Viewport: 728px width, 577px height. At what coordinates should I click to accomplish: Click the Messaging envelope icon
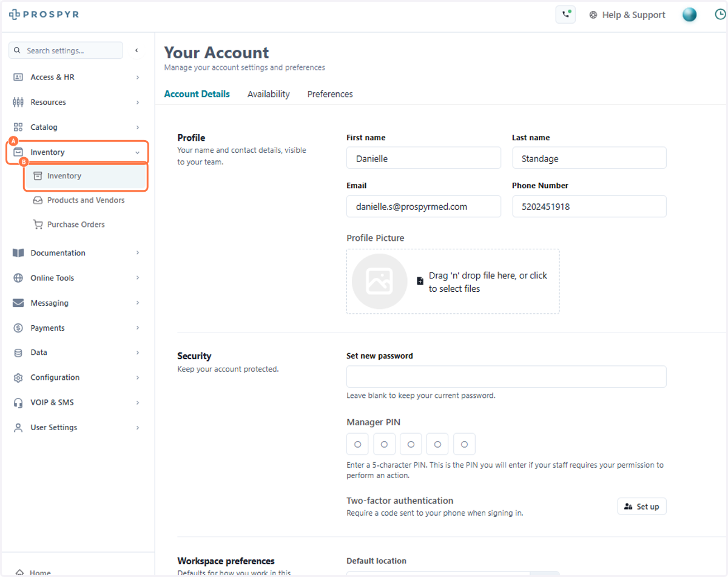[18, 303]
